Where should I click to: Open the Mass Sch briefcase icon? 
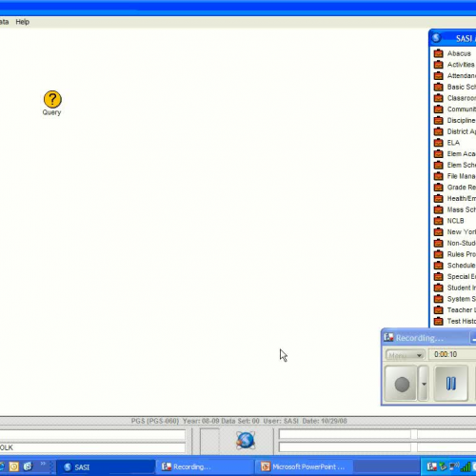point(438,209)
